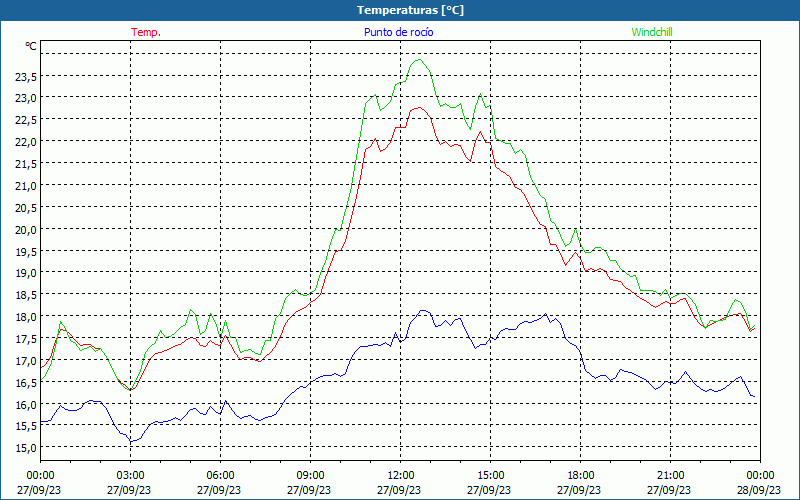This screenshot has width=800, height=500.
Task: Click the 15,5 y-axis value
Action: [x=26, y=427]
